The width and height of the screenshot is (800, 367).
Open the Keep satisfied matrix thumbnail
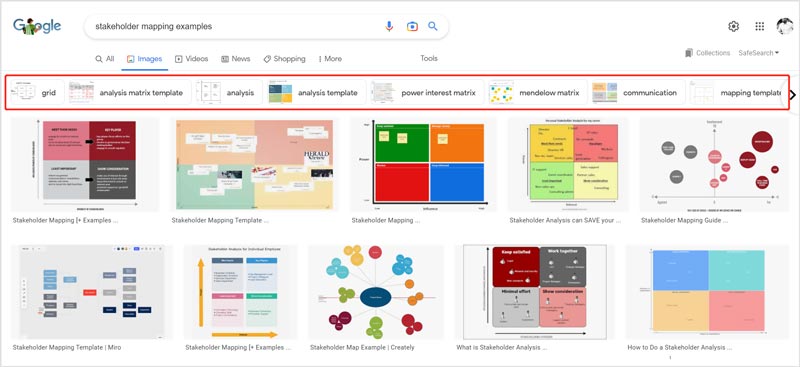(535, 292)
